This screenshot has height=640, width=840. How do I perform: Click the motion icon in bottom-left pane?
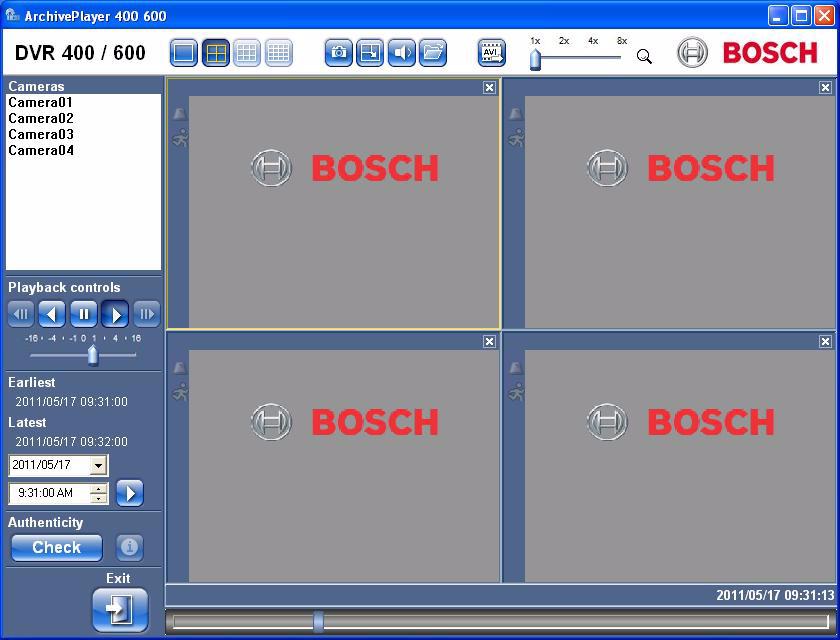[x=181, y=393]
